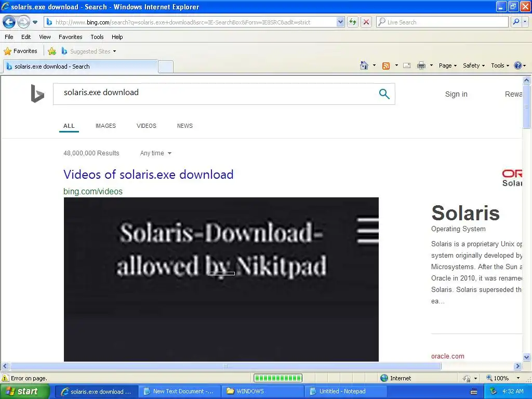Click the Live Search magnifier button
This screenshot has height=399, width=532.
(x=516, y=22)
